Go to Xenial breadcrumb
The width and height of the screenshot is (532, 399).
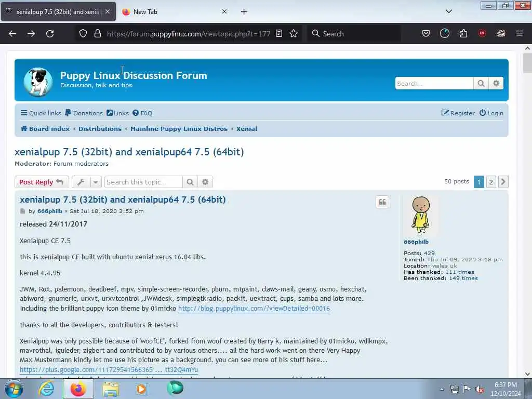click(247, 129)
